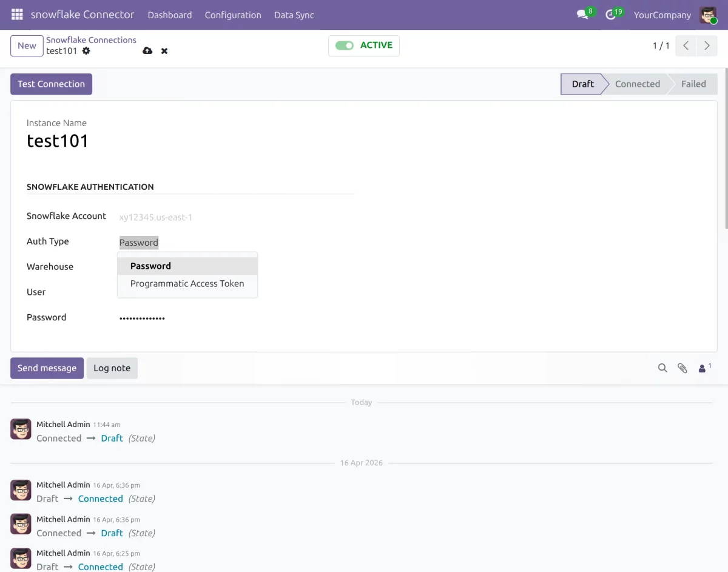The height and width of the screenshot is (572, 728).
Task: Select the Connected status stage
Action: pos(638,84)
